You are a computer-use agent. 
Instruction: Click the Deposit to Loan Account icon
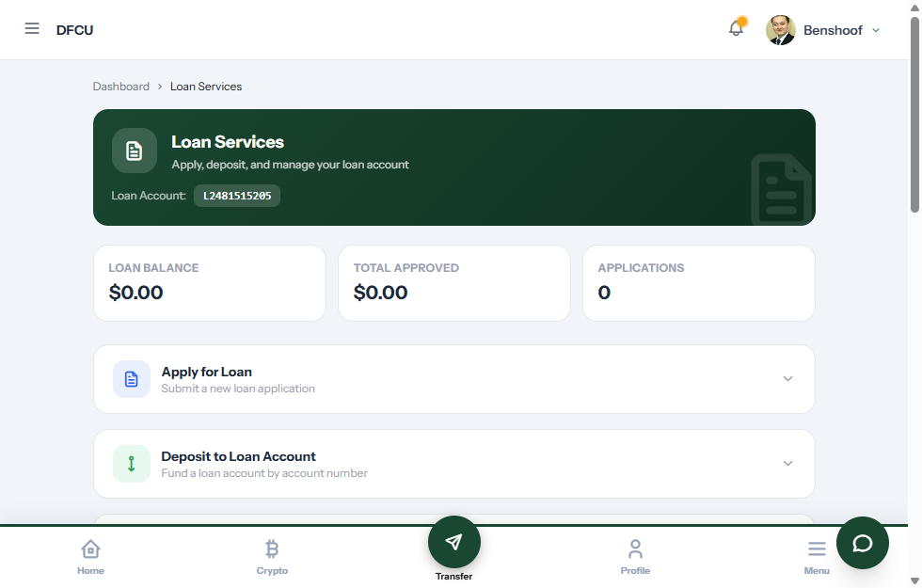[132, 464]
